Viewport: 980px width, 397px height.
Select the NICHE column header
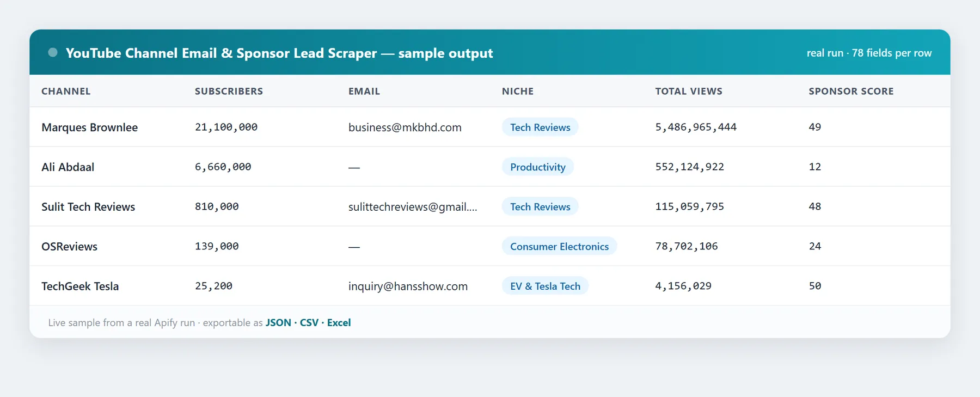point(518,91)
